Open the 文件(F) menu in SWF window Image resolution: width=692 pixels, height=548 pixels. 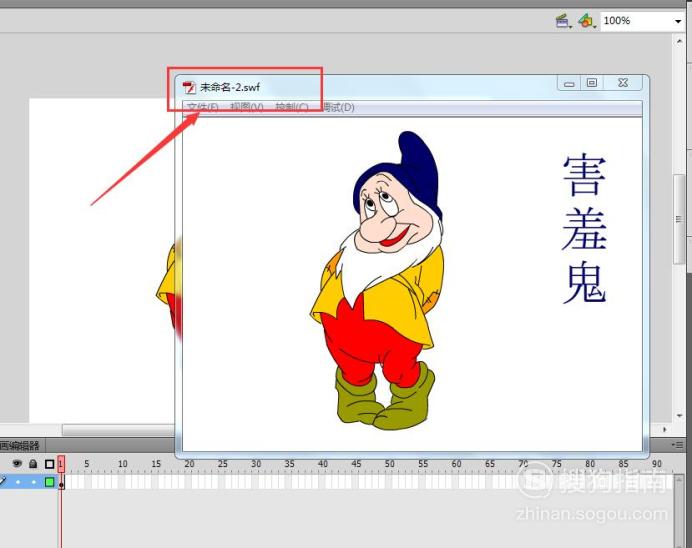tap(203, 107)
